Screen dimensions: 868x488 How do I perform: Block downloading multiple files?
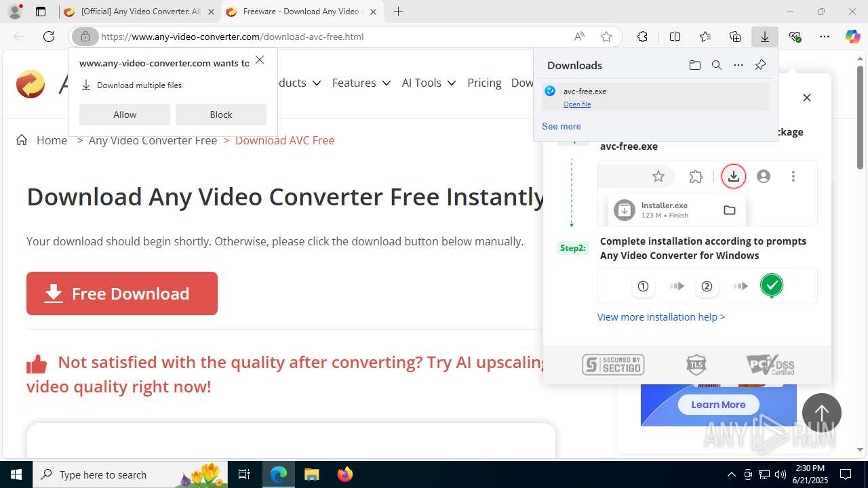click(x=221, y=115)
